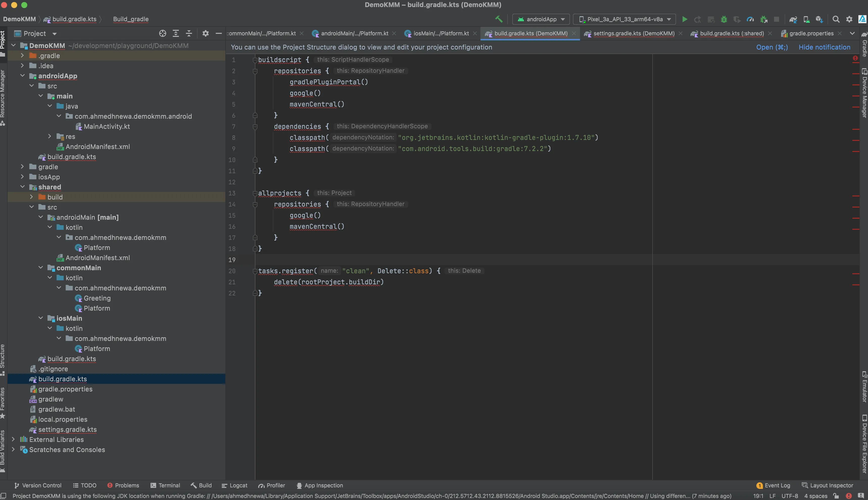Open the Terminal tool window tab
The width and height of the screenshot is (868, 500).
[165, 485]
